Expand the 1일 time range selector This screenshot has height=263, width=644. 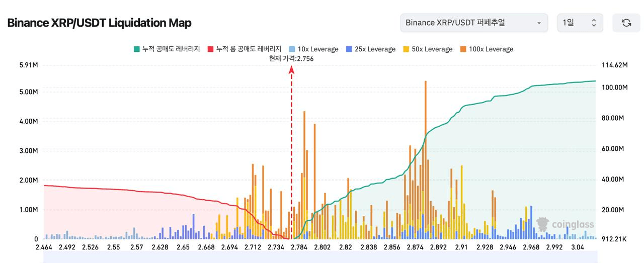click(580, 23)
